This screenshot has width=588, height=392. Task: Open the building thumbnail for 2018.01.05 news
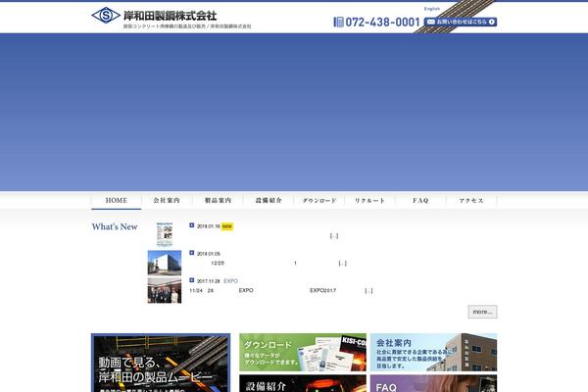click(165, 263)
